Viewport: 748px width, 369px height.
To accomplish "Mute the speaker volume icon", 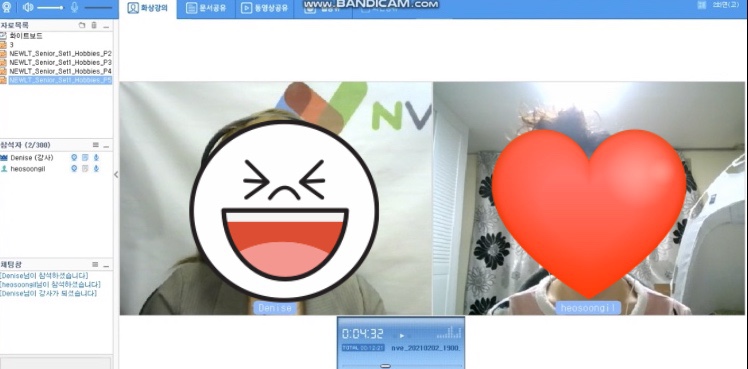I will point(28,7).
